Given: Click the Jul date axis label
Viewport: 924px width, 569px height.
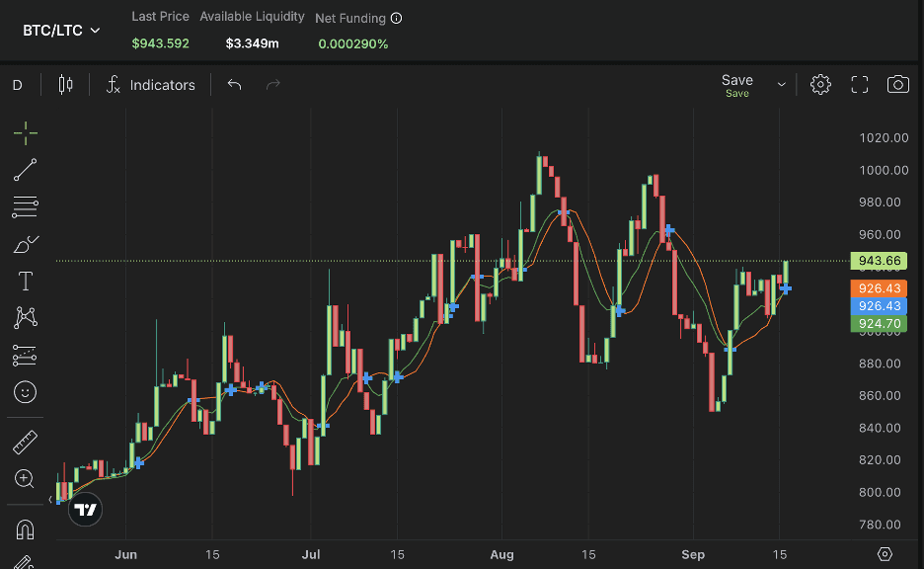Looking at the screenshot, I should tap(311, 555).
